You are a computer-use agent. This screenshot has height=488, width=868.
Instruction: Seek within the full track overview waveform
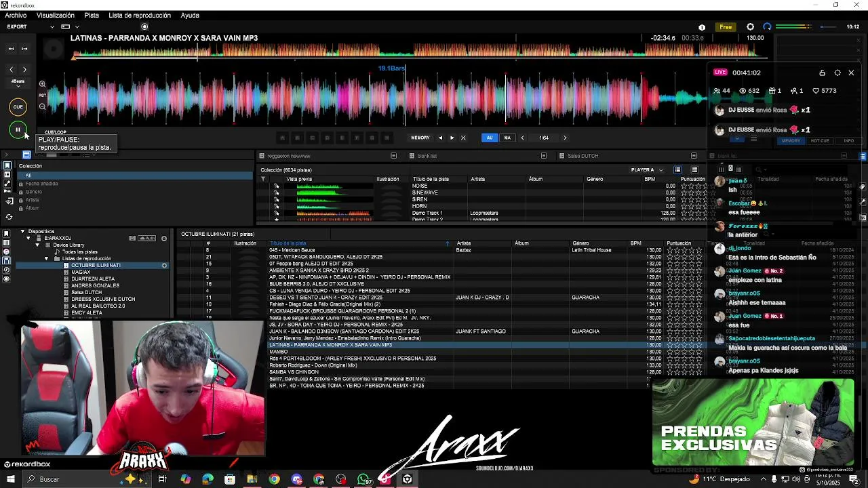[420, 52]
